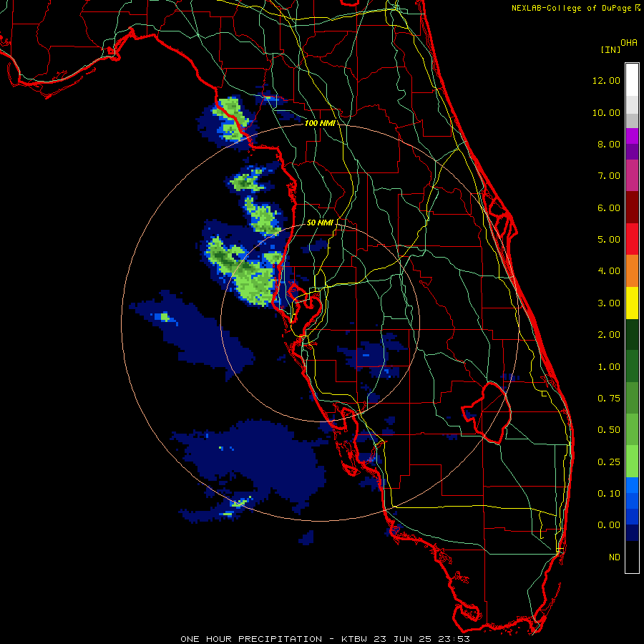Click the magenta-pink legend swatch
644x644 pixels.
632,175
